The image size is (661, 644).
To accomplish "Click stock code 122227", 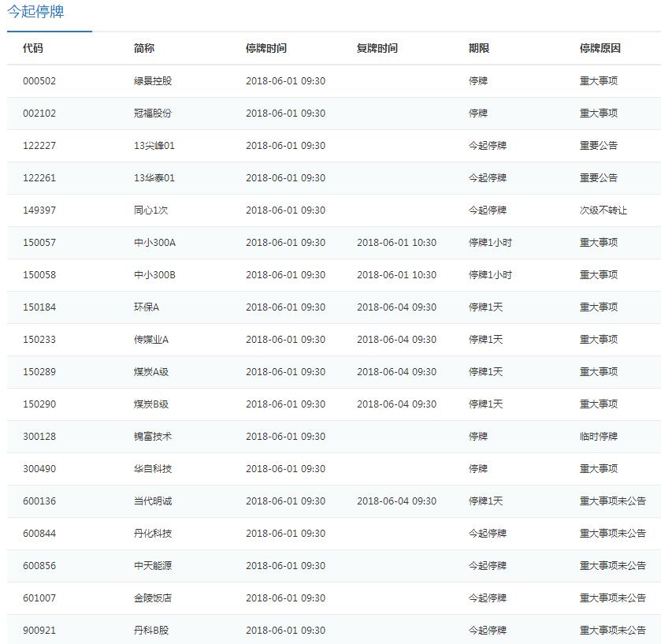I will point(39,146).
